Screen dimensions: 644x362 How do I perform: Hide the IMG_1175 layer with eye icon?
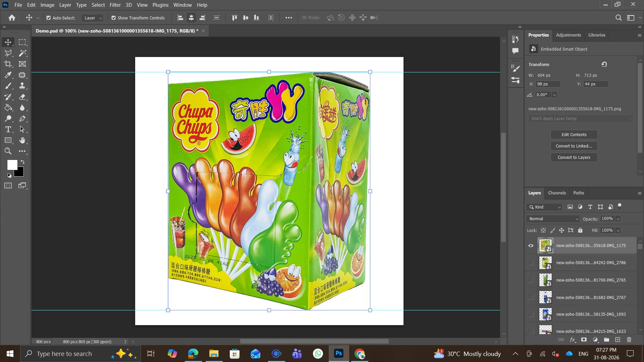[x=531, y=246]
